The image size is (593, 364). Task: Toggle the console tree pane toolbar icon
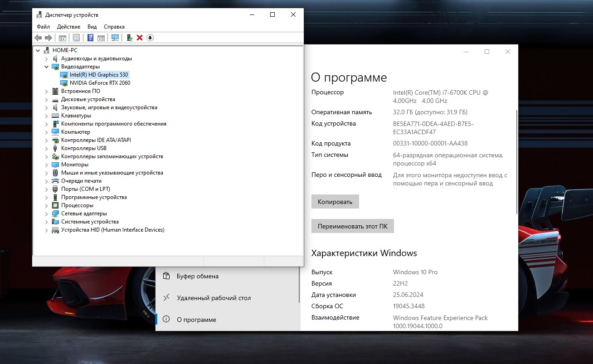pyautogui.click(x=62, y=38)
